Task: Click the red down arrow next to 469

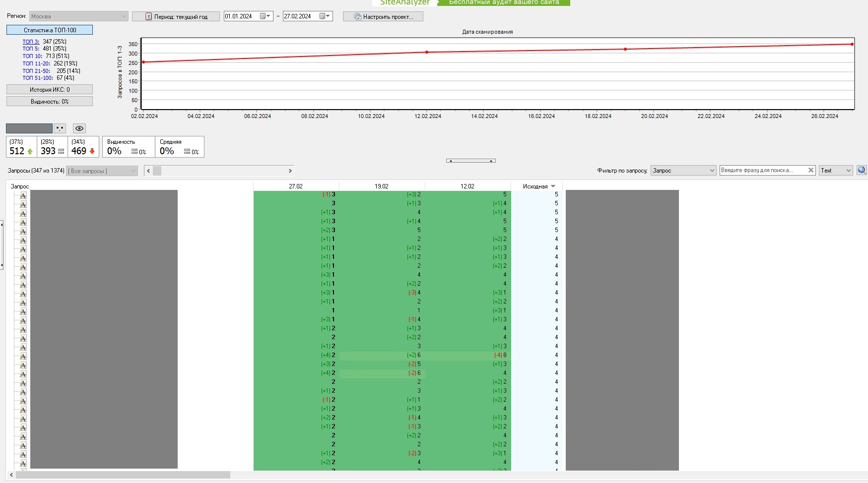Action: coord(92,151)
